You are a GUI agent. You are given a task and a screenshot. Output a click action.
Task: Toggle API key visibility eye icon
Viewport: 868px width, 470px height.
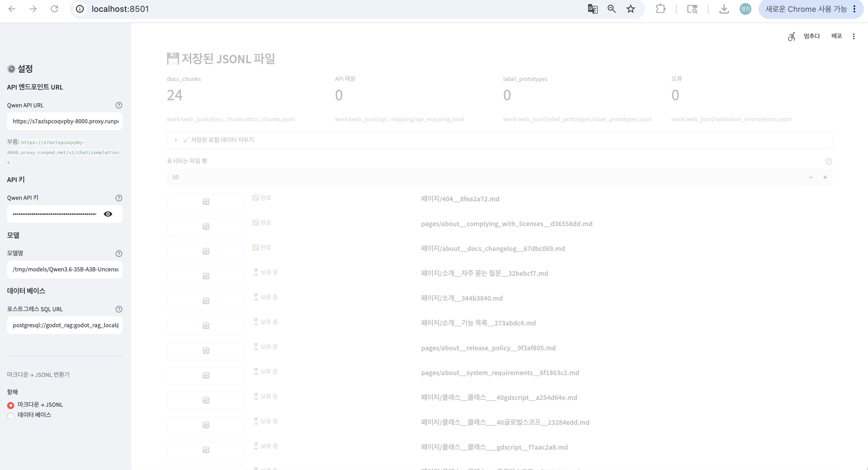tap(108, 214)
